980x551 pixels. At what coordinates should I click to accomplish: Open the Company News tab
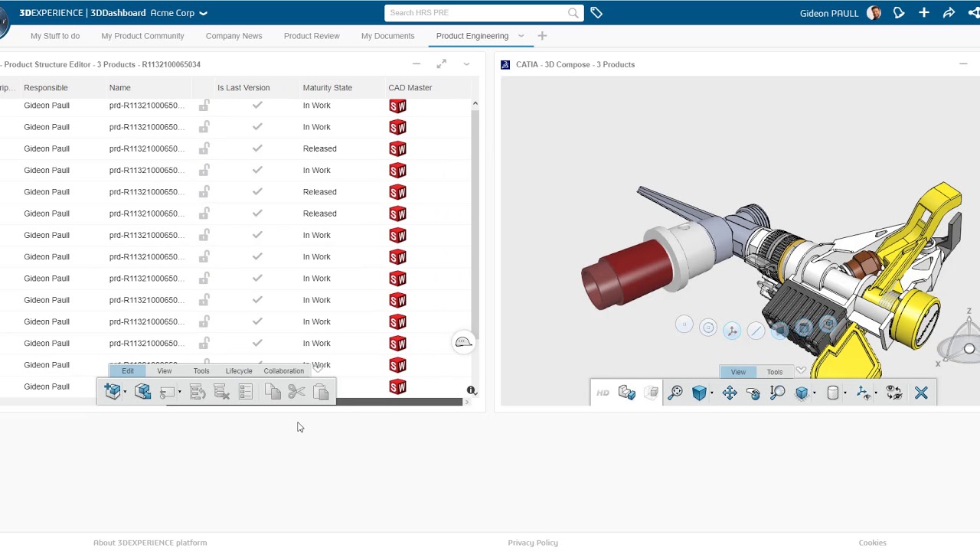[234, 36]
